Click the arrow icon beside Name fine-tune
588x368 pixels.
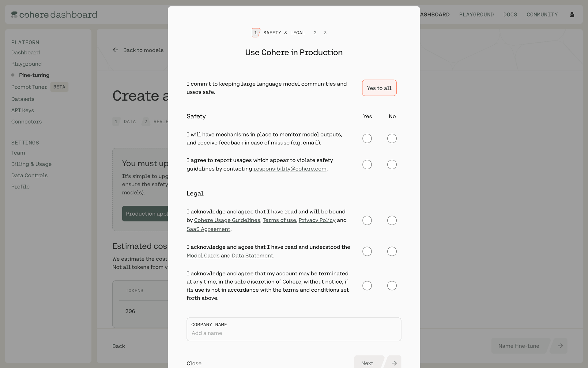pyautogui.click(x=560, y=346)
